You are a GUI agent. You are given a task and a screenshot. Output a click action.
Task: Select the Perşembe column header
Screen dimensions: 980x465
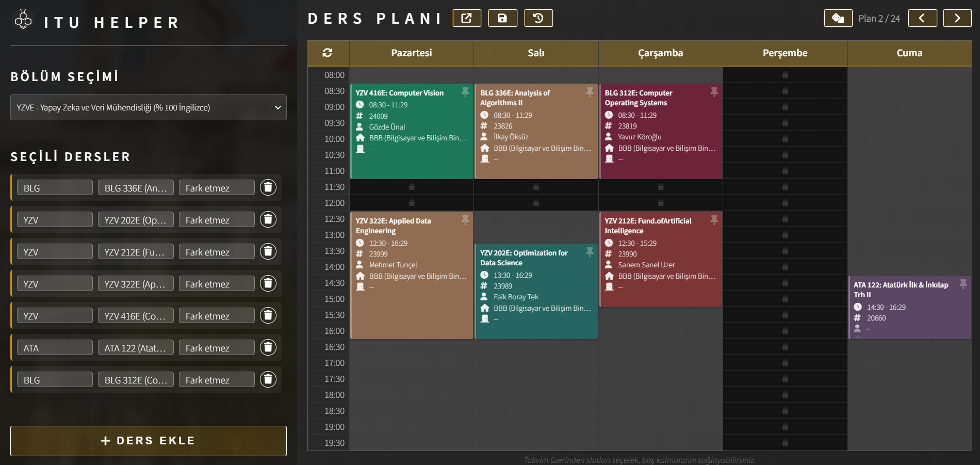pos(785,53)
